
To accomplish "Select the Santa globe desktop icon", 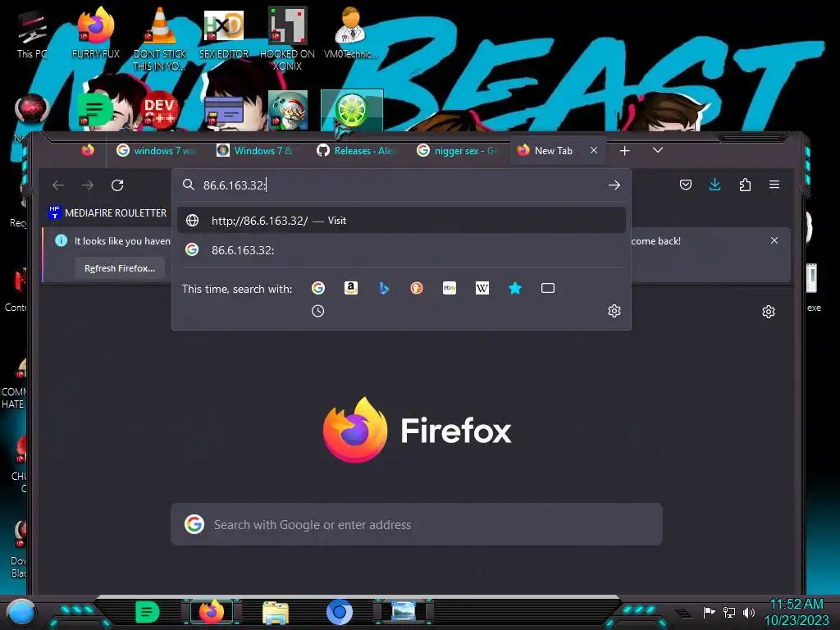I will click(288, 111).
